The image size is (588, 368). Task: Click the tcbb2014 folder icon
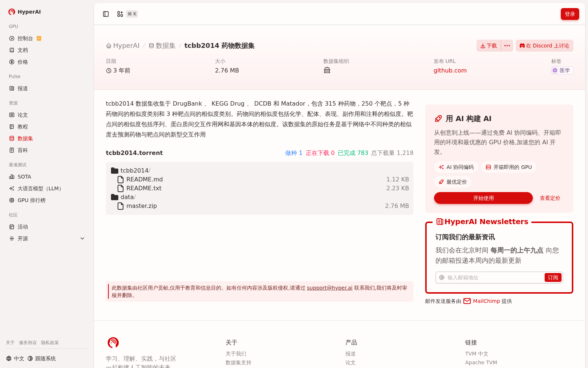tap(115, 170)
